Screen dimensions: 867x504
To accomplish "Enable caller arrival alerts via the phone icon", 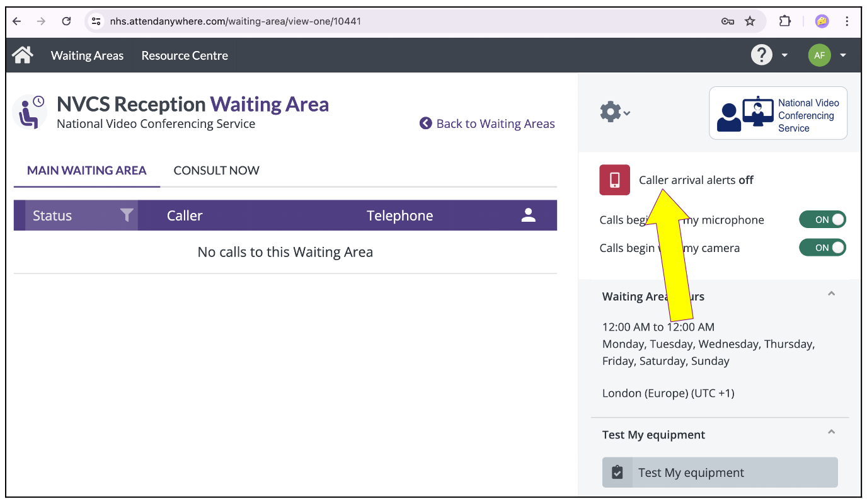I will 614,180.
